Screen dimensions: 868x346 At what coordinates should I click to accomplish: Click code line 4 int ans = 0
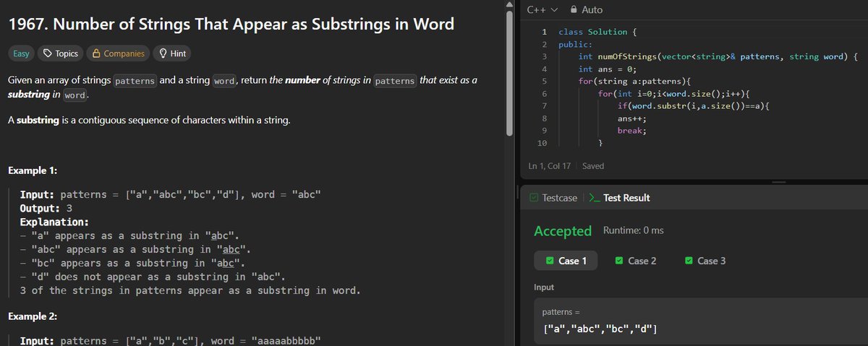click(x=606, y=69)
